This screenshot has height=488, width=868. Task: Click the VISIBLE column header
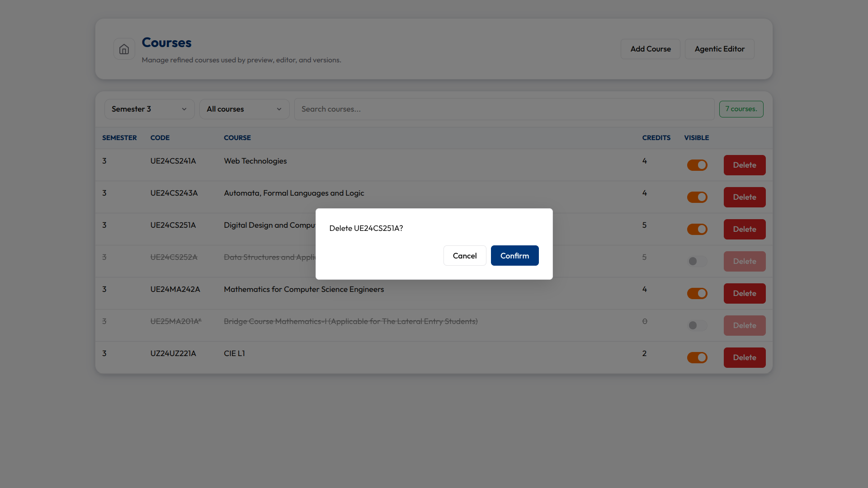[697, 138]
